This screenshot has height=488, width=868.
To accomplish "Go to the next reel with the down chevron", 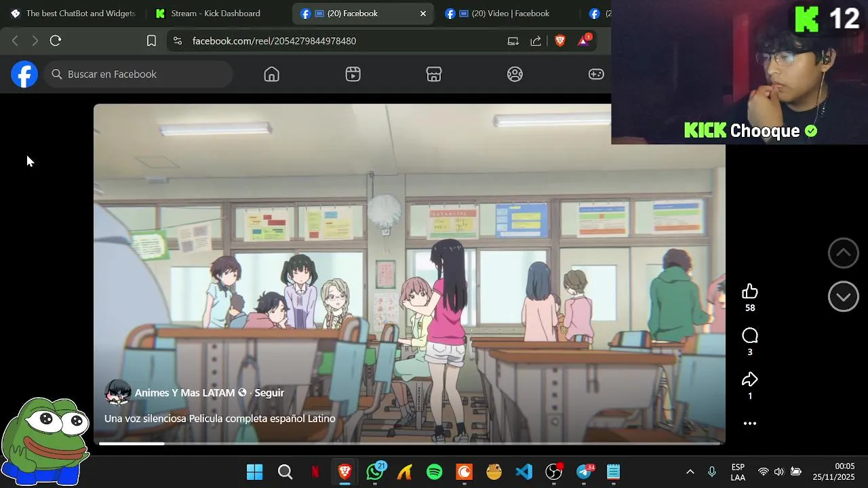I will (843, 297).
